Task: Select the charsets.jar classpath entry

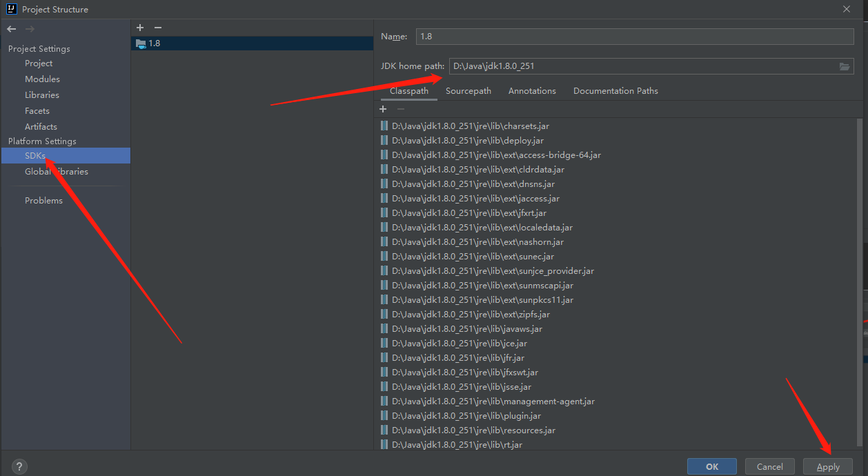Action: (471, 126)
